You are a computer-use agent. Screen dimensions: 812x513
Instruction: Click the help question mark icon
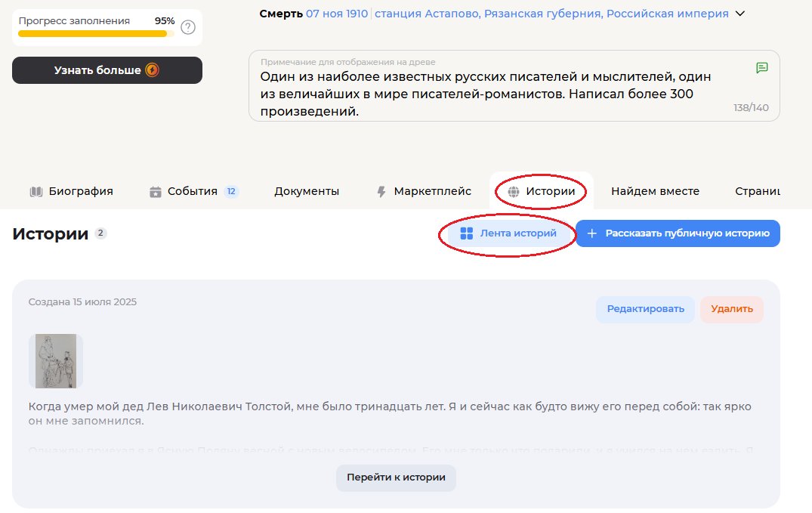point(188,28)
